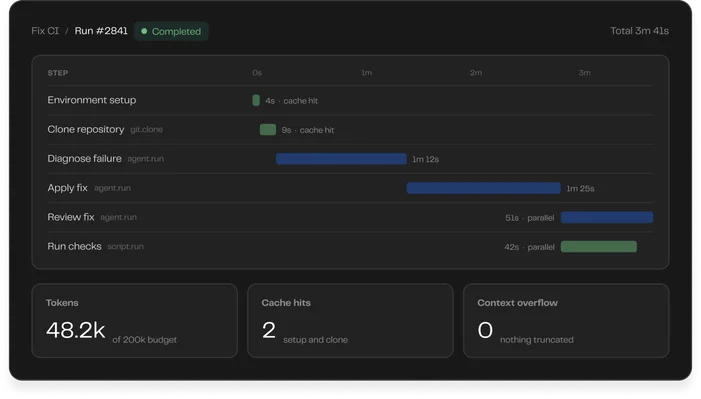The image size is (701, 399).
Task: Click the blue Apply fix timeline bar
Action: (x=483, y=188)
